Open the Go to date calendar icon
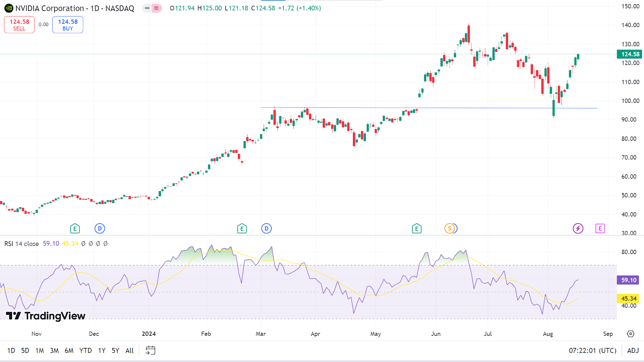644x362 pixels. tap(150, 350)
